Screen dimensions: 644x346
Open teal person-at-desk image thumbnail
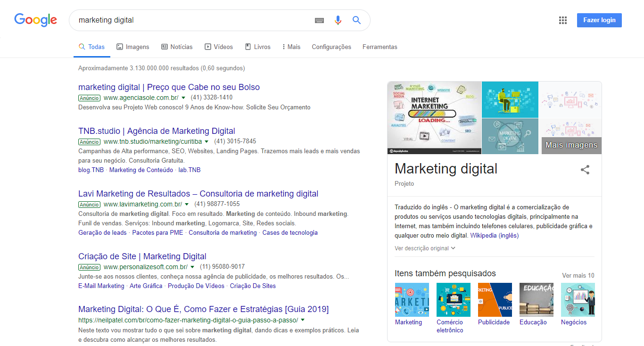pos(510,99)
